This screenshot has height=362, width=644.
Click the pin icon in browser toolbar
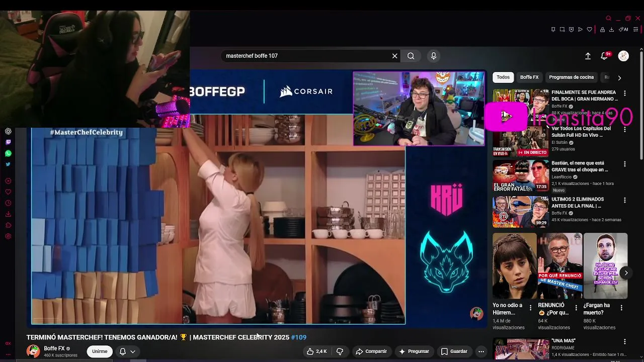[x=553, y=30]
